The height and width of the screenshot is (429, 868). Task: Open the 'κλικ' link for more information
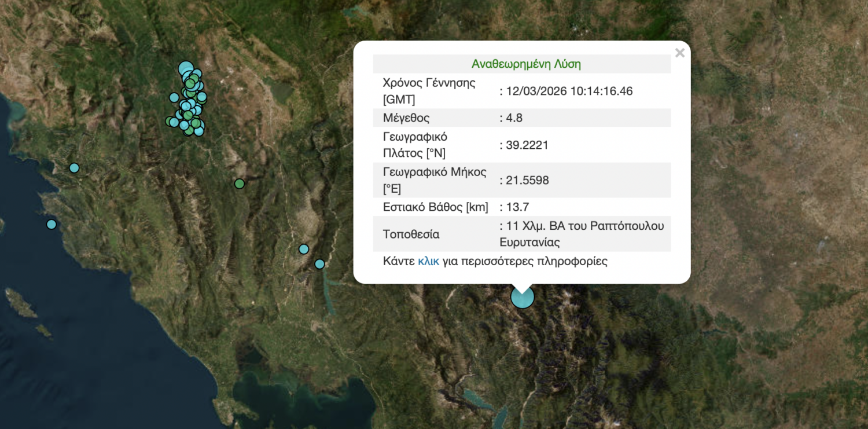pos(428,261)
